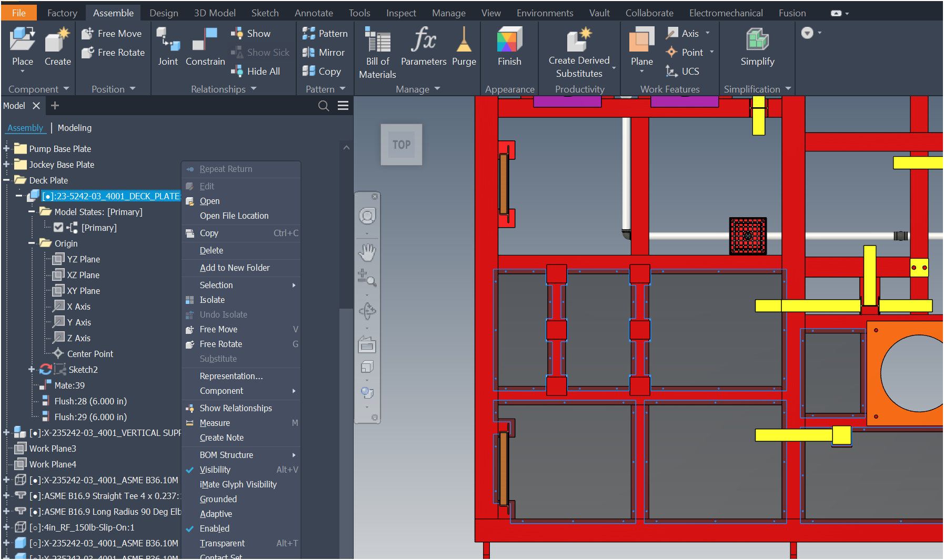Open the Axis dropdown in Work Features
Viewport: 944px width, 560px height.
point(707,33)
